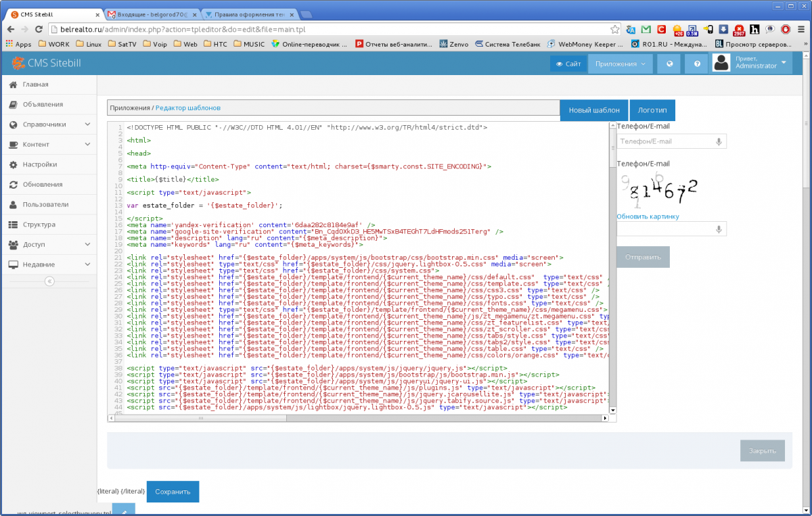Click the Структура list icon
812x516 pixels.
point(13,225)
